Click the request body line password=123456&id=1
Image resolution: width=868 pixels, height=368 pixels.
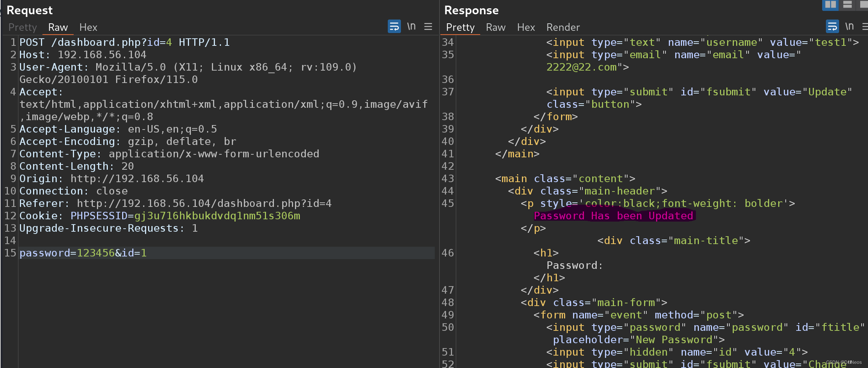point(83,253)
